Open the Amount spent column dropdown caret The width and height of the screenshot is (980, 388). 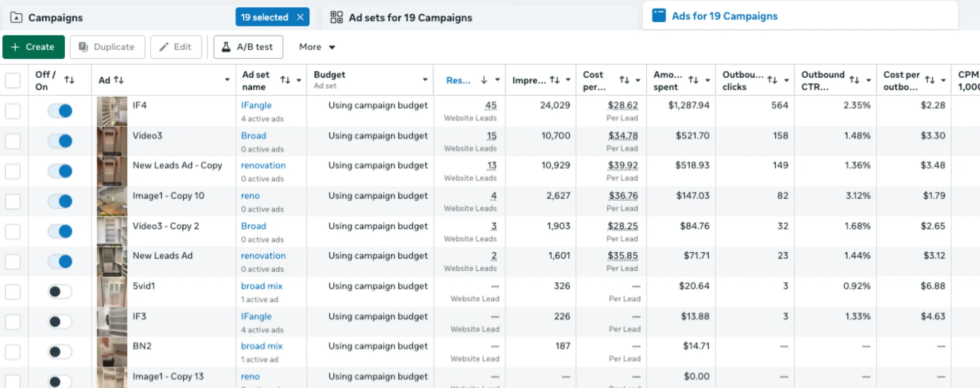tap(708, 80)
